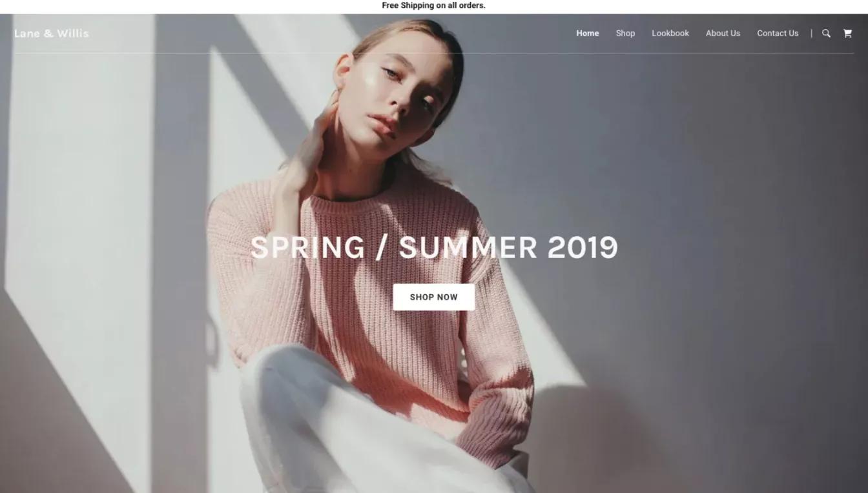Click the SPRING / SUMMER 2019 headline
Screen dimensions: 868x493
tap(434, 248)
